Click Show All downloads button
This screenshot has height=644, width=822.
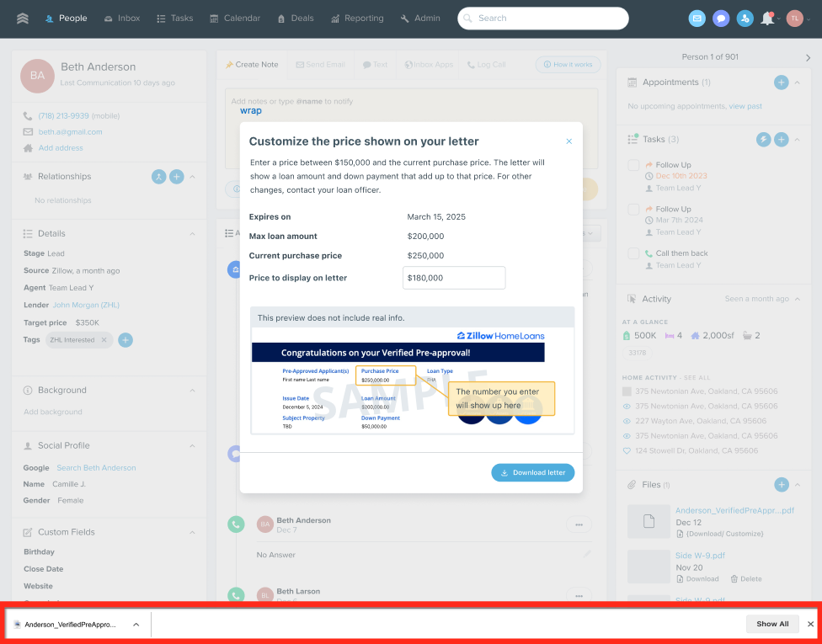[x=771, y=625]
